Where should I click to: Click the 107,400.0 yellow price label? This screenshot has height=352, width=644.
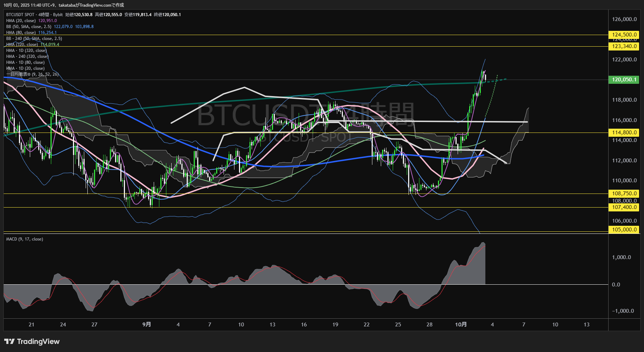(624, 207)
